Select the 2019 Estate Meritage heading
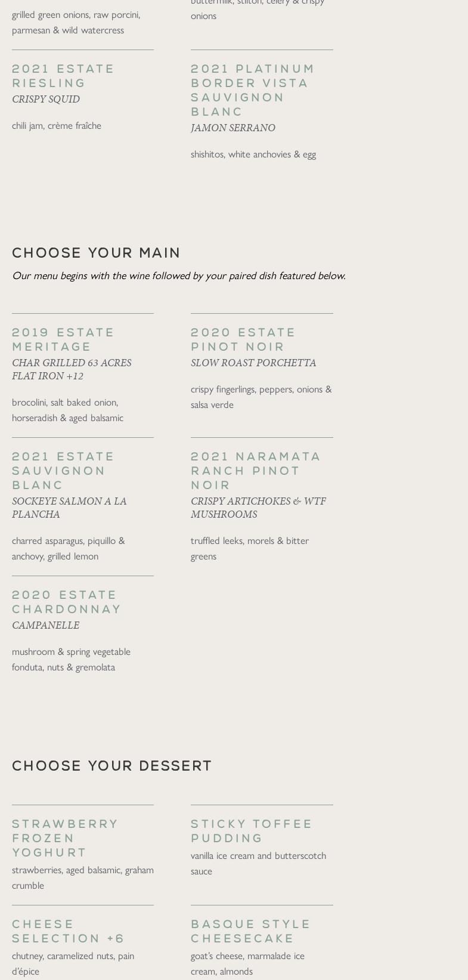 (x=63, y=339)
